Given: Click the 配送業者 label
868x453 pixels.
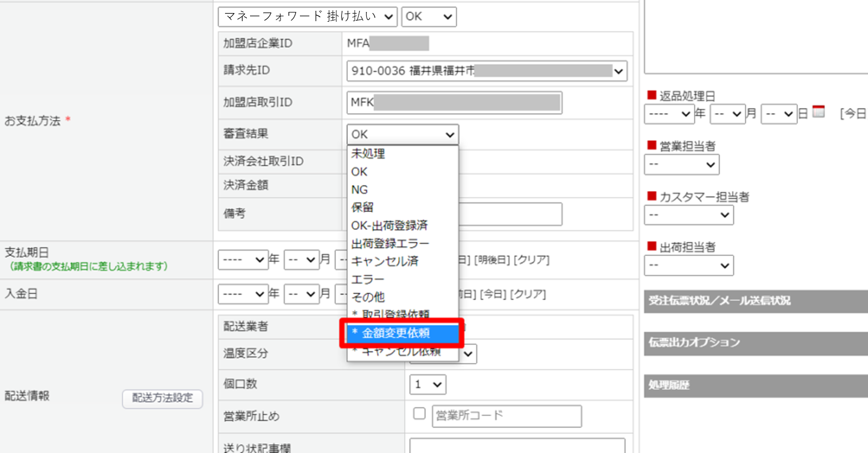Looking at the screenshot, I should pyautogui.click(x=246, y=327).
